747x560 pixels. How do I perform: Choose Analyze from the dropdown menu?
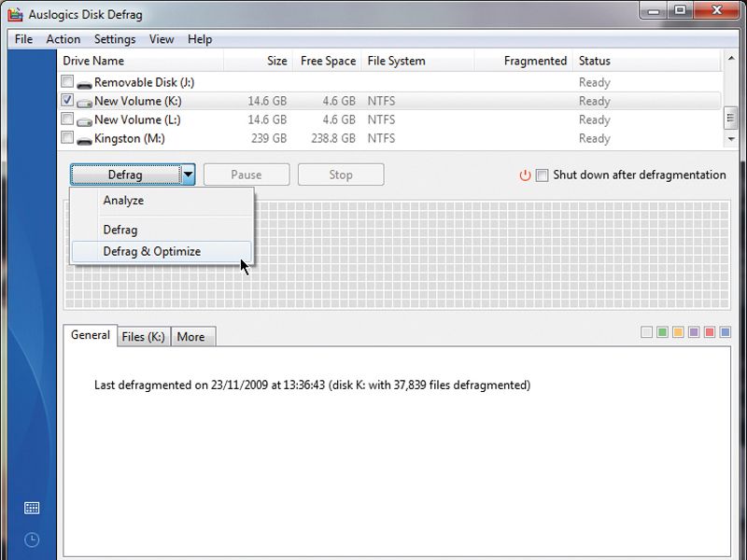pyautogui.click(x=124, y=200)
